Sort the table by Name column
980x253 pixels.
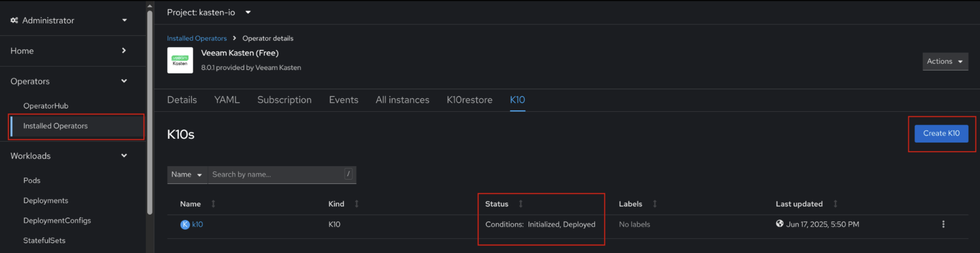(x=214, y=204)
